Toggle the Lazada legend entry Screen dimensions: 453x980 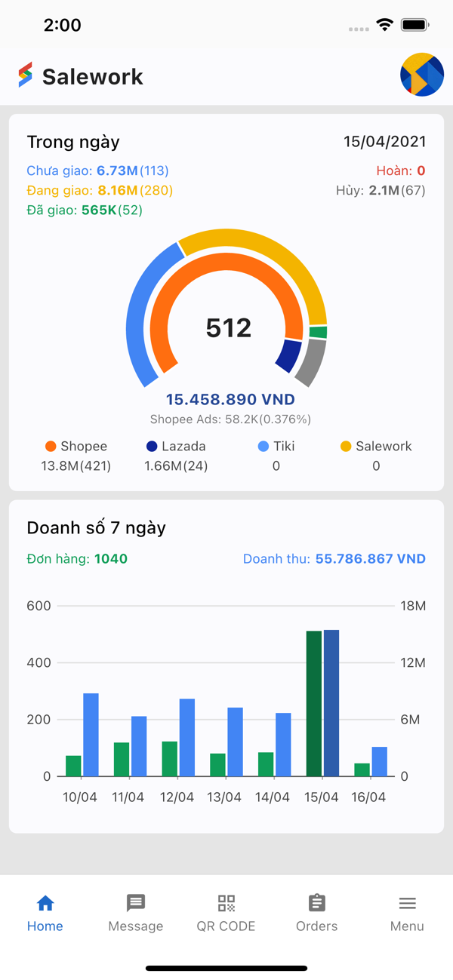click(x=181, y=446)
